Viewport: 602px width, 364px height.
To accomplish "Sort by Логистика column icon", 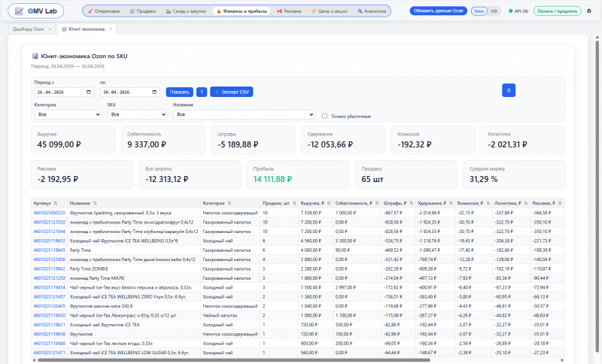I will (x=525, y=203).
